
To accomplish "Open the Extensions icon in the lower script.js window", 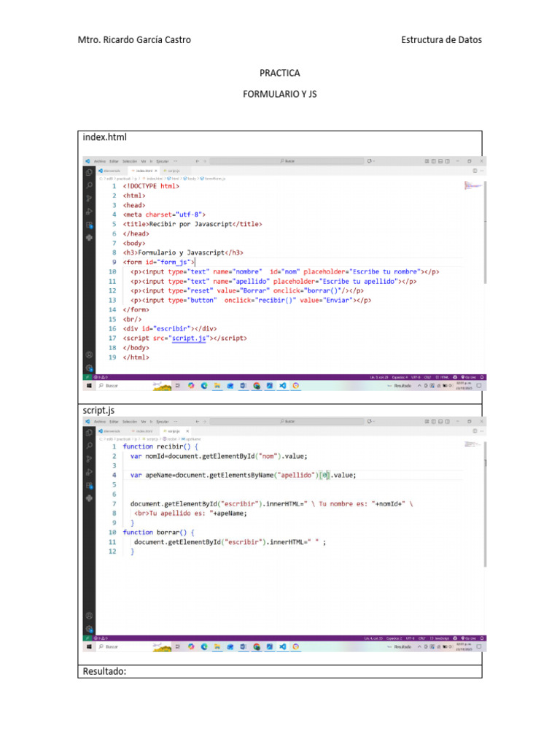I will pos(89,484).
